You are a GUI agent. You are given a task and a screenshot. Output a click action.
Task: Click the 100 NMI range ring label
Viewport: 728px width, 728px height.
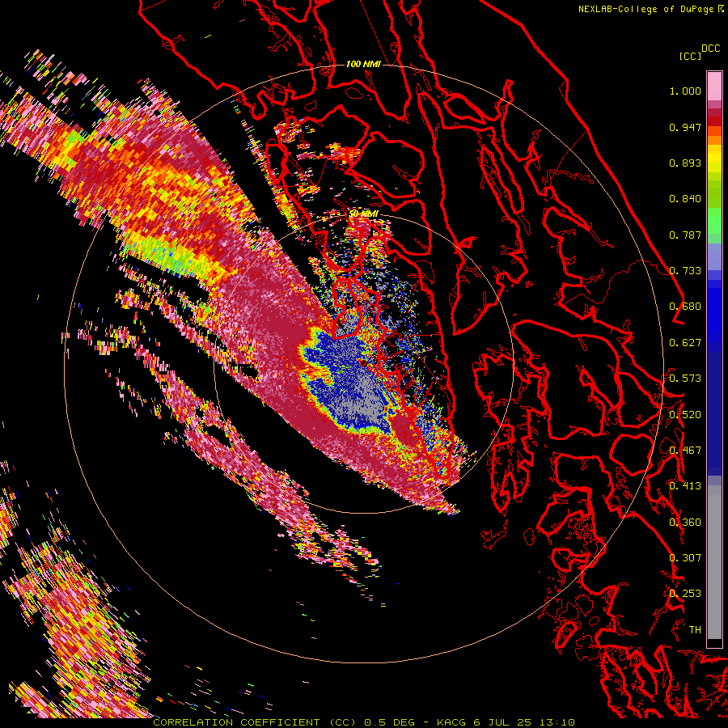(363, 64)
